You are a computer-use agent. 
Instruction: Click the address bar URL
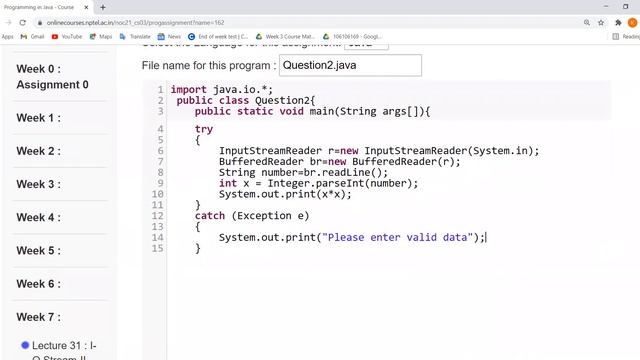[135, 23]
